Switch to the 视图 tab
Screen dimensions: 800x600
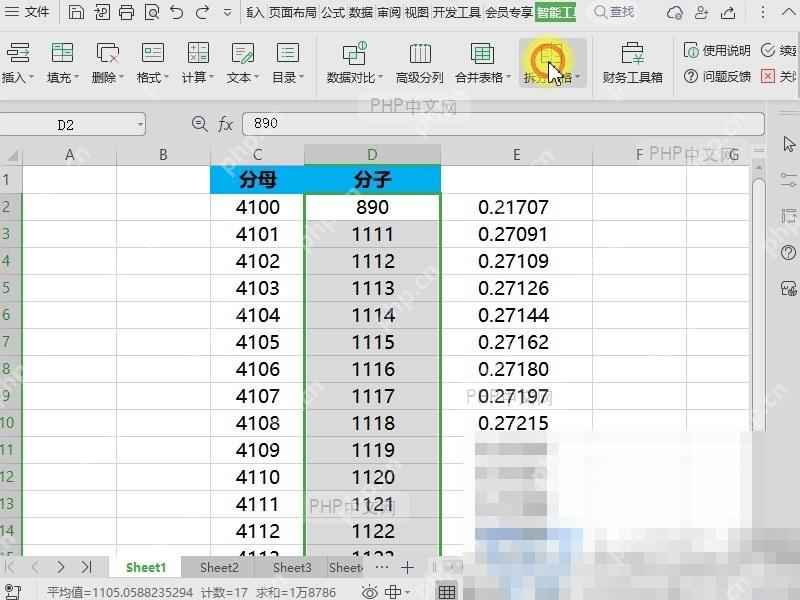(x=417, y=12)
